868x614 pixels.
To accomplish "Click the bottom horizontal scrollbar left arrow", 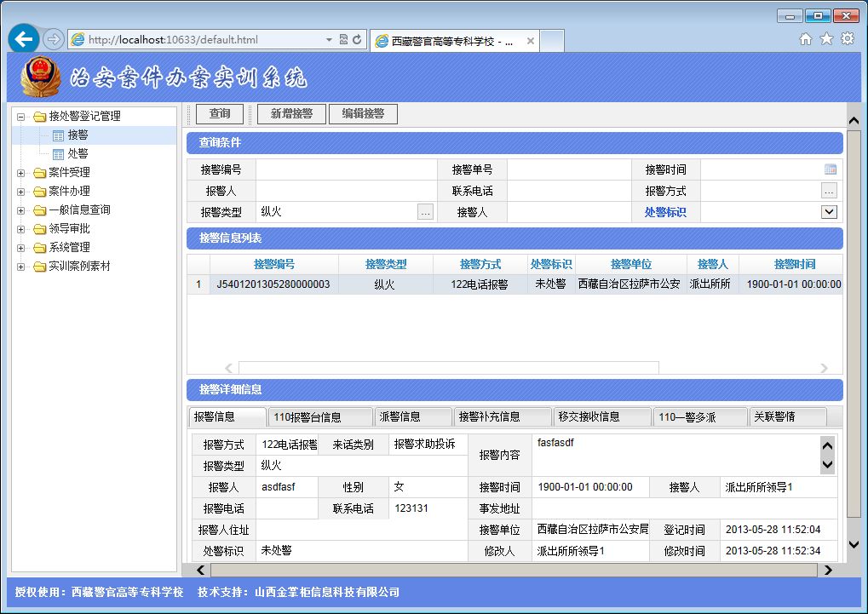I will pos(200,571).
